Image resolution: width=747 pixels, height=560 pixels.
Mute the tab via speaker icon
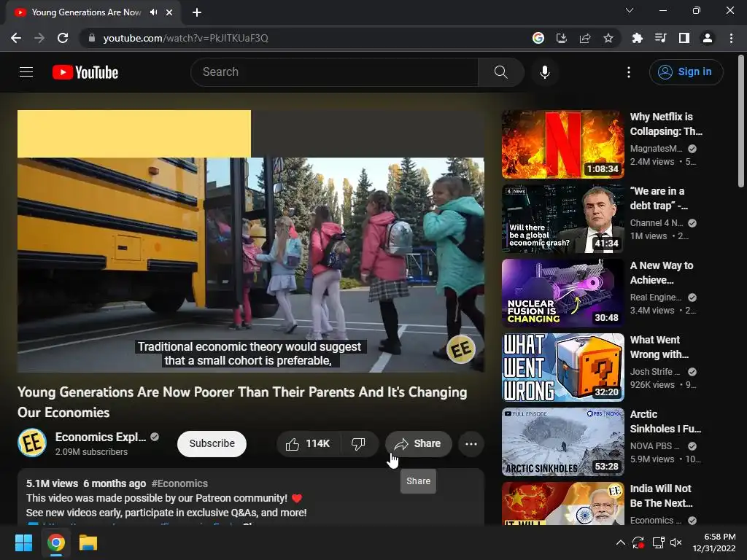point(153,12)
